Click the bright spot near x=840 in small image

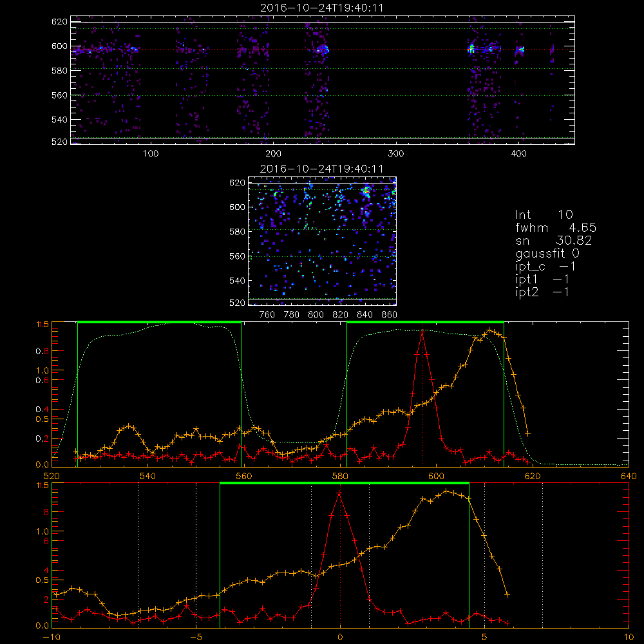pyautogui.click(x=366, y=191)
